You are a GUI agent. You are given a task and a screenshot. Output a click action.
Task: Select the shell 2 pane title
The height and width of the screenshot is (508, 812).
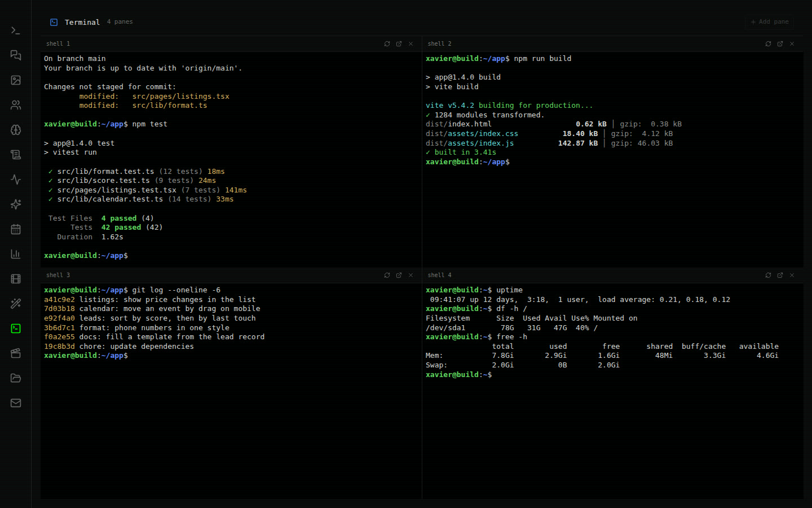pos(439,44)
